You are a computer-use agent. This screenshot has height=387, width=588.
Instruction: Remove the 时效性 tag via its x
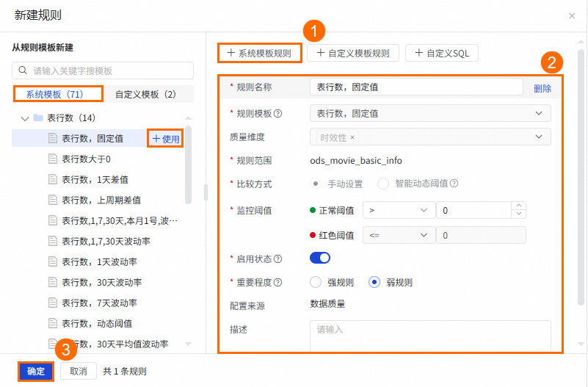click(x=352, y=137)
